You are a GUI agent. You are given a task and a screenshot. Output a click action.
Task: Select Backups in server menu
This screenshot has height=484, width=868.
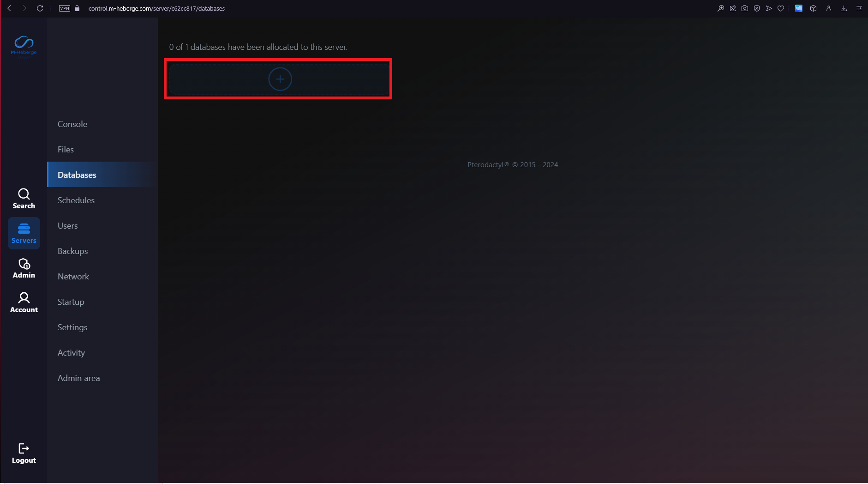pyautogui.click(x=72, y=251)
